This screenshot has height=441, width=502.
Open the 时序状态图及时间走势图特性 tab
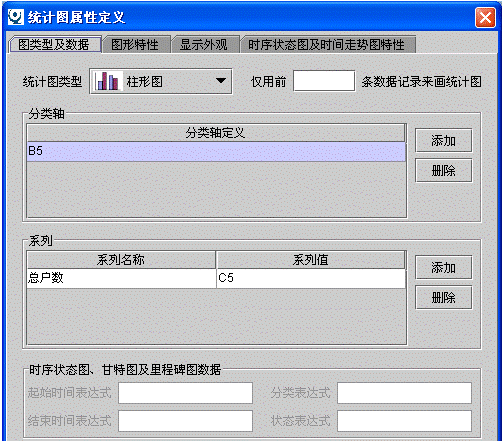(327, 44)
